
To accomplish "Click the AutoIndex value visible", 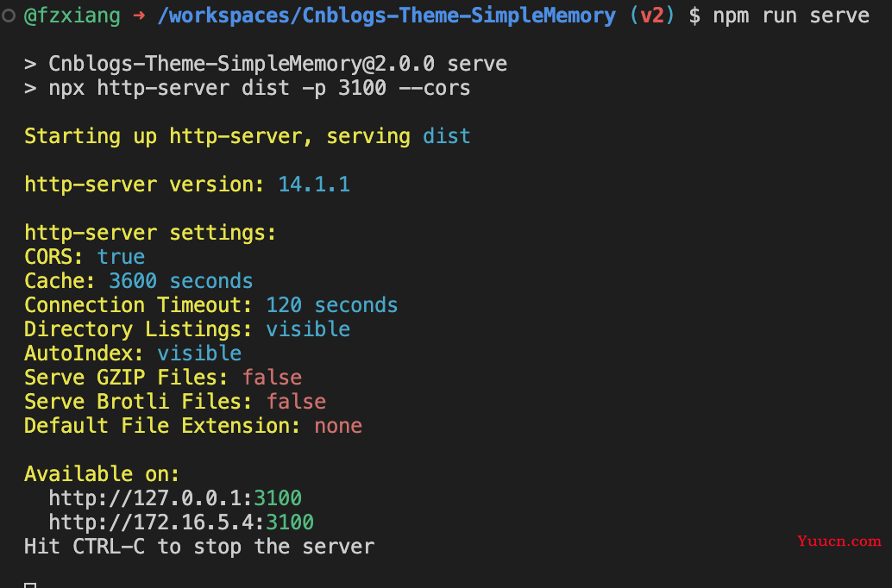I will (199, 353).
